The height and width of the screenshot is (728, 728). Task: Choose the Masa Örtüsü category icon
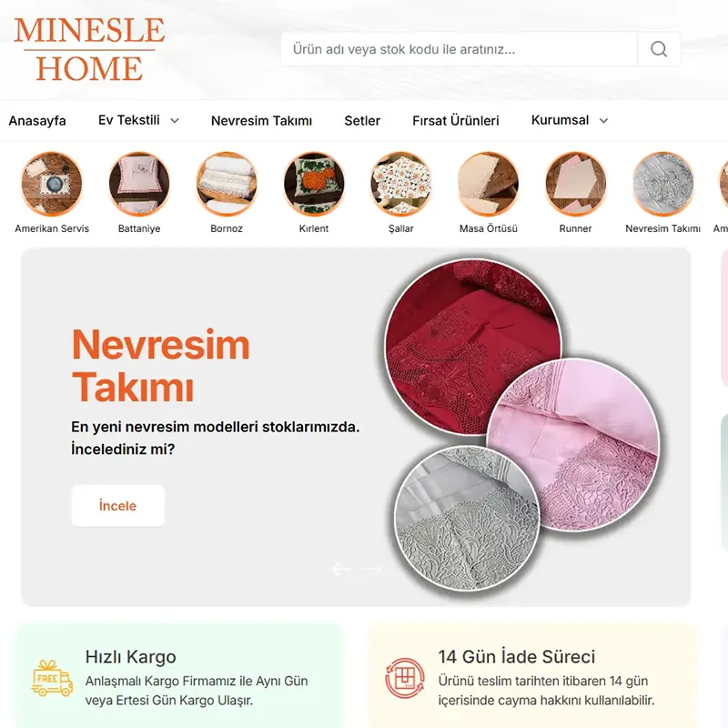tap(489, 184)
